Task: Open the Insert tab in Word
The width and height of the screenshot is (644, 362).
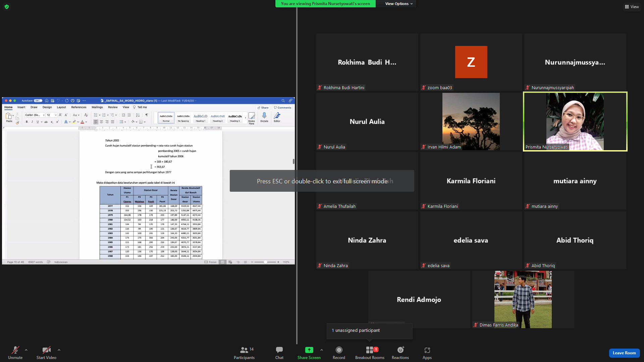Action: pyautogui.click(x=21, y=107)
